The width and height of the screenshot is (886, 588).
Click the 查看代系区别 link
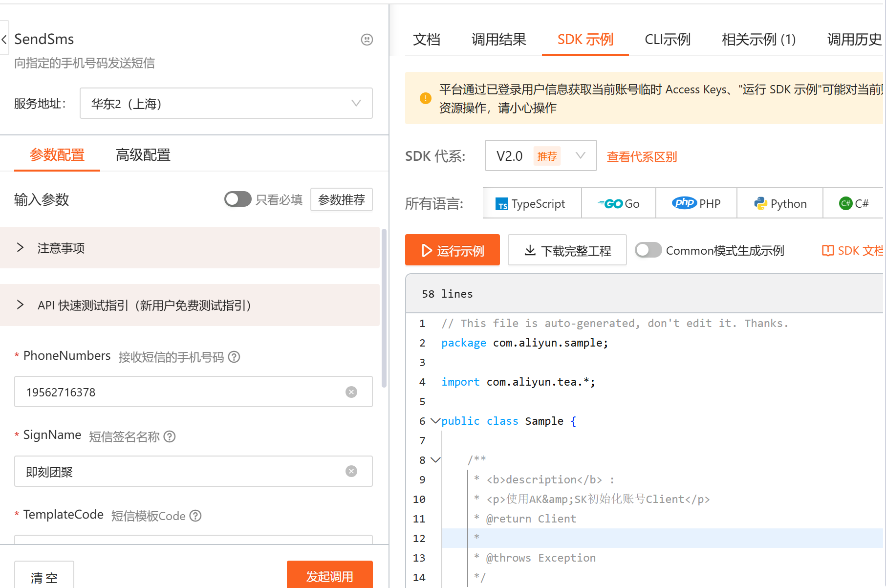[642, 157]
